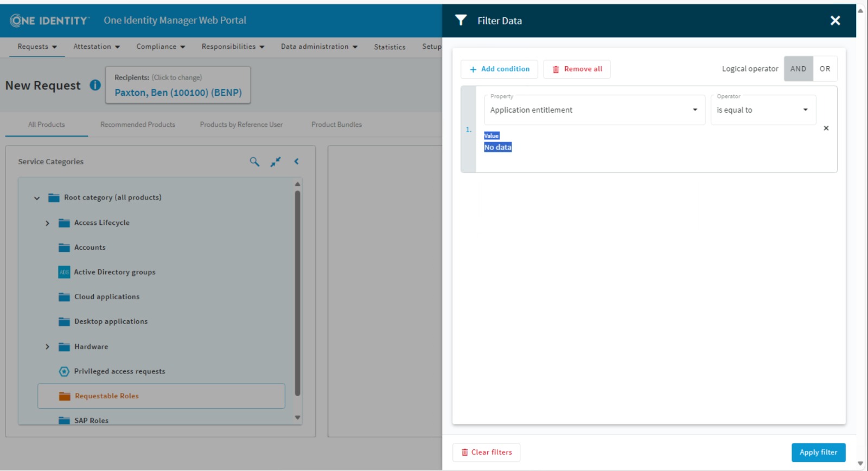
Task: Click the Privileged access requests icon
Action: tap(64, 371)
